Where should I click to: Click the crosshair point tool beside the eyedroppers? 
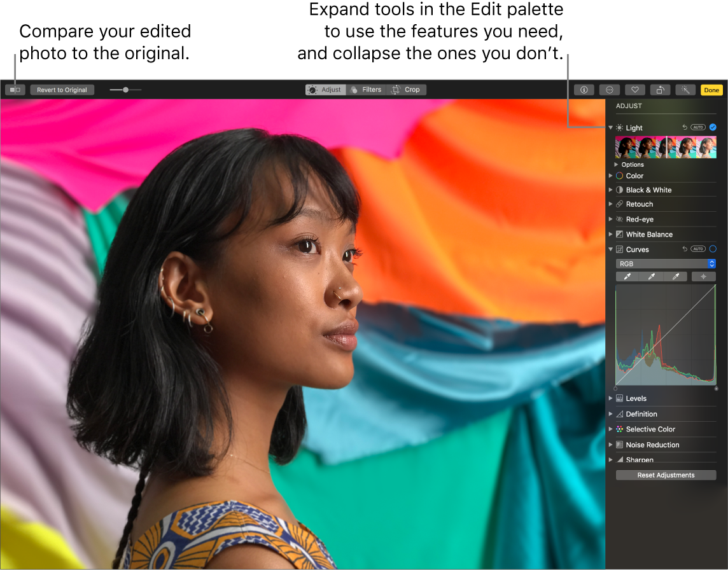(703, 276)
